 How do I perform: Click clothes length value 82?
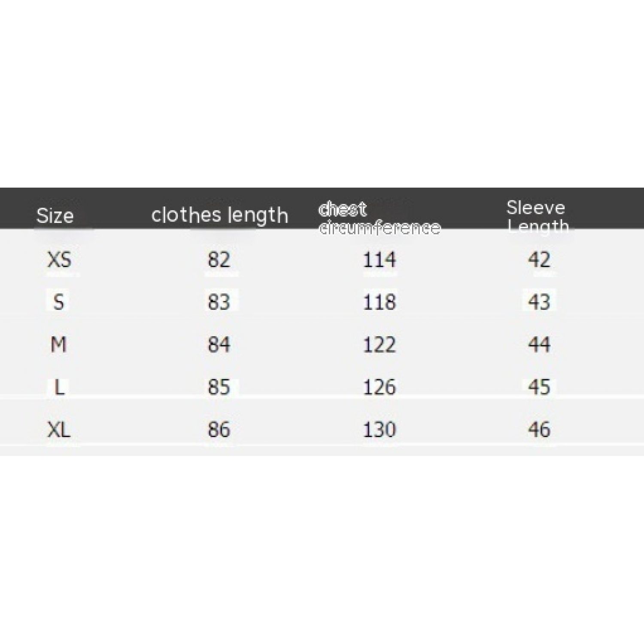coord(219,260)
